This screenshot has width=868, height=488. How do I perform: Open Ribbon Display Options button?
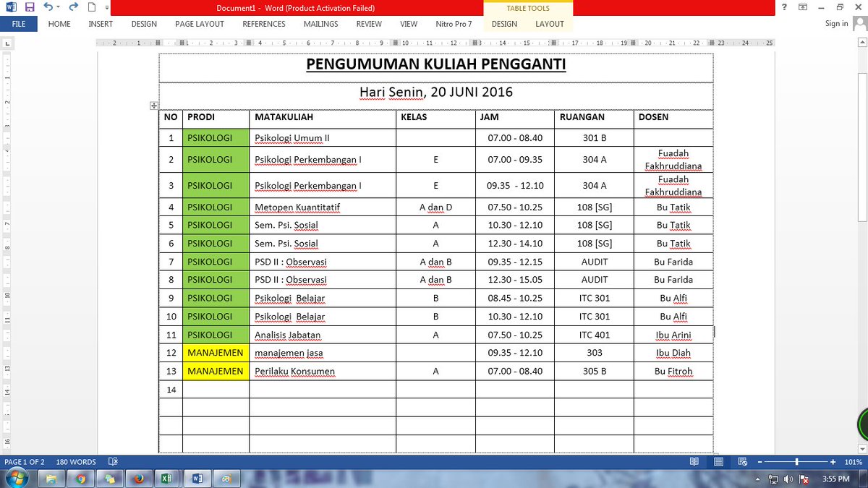click(803, 7)
